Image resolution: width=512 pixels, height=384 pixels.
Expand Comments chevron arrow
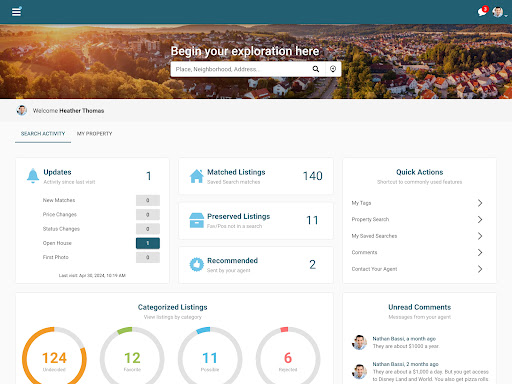coord(480,252)
